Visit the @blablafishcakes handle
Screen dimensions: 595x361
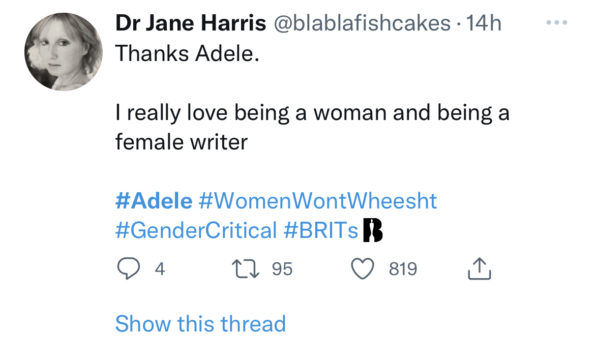pos(362,23)
